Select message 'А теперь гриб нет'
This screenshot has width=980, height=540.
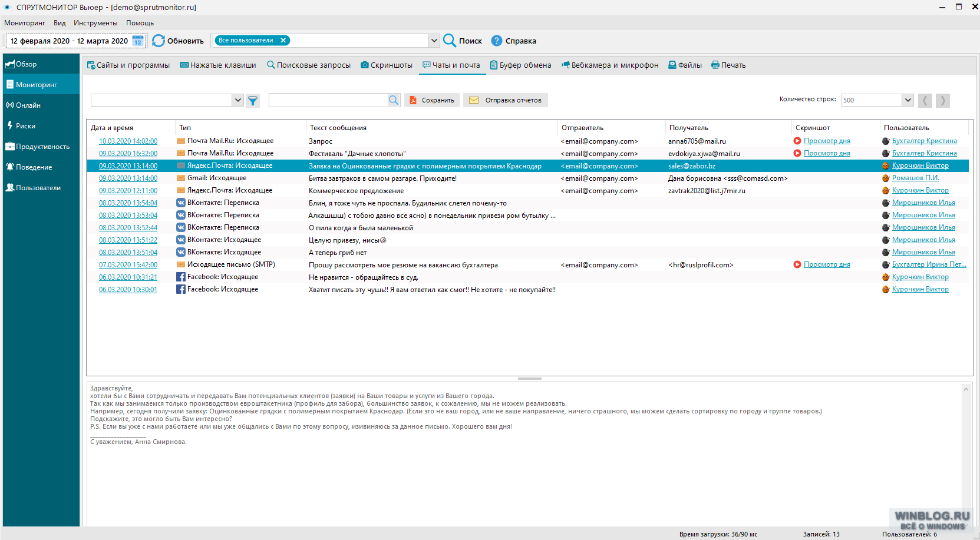[338, 253]
